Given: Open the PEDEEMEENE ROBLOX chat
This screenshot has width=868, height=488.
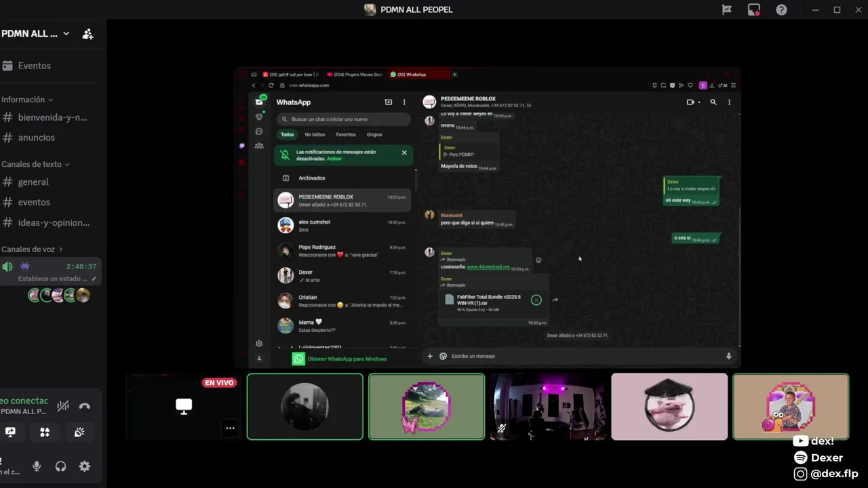Looking at the screenshot, I should click(343, 200).
